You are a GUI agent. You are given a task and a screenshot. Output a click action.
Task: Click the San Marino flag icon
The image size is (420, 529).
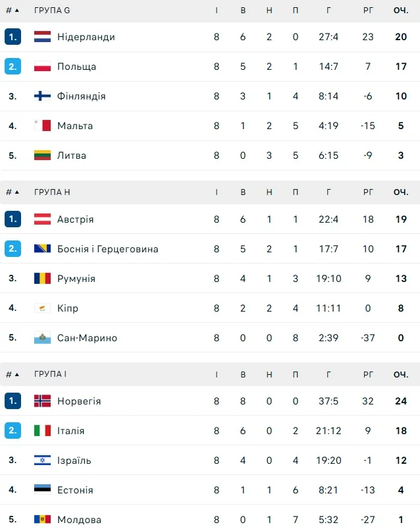[x=42, y=338]
